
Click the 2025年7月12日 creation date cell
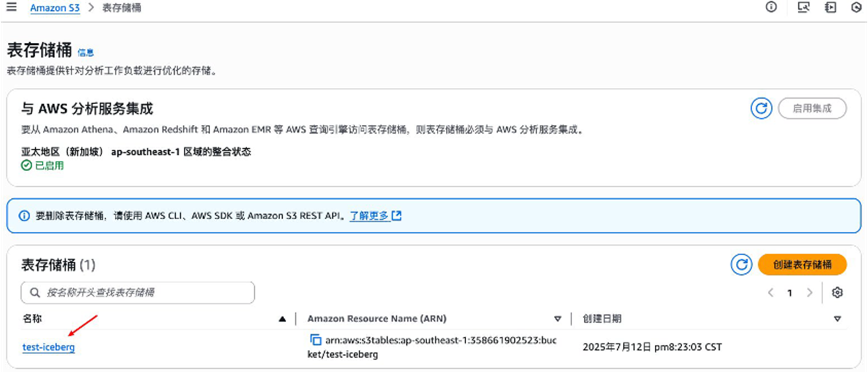pos(652,347)
